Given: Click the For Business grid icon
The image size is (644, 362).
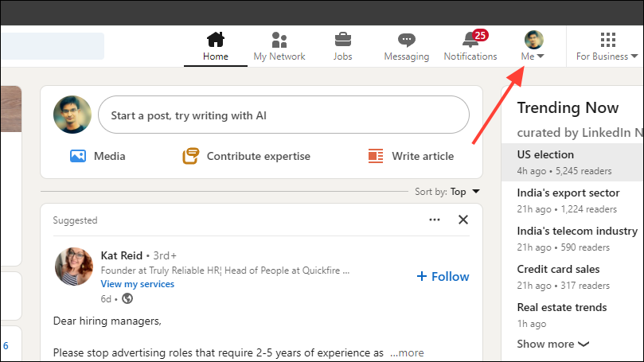Looking at the screenshot, I should (x=608, y=40).
